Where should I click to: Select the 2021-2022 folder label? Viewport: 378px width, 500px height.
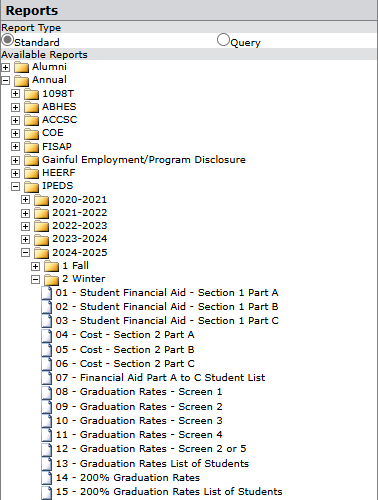(x=80, y=213)
